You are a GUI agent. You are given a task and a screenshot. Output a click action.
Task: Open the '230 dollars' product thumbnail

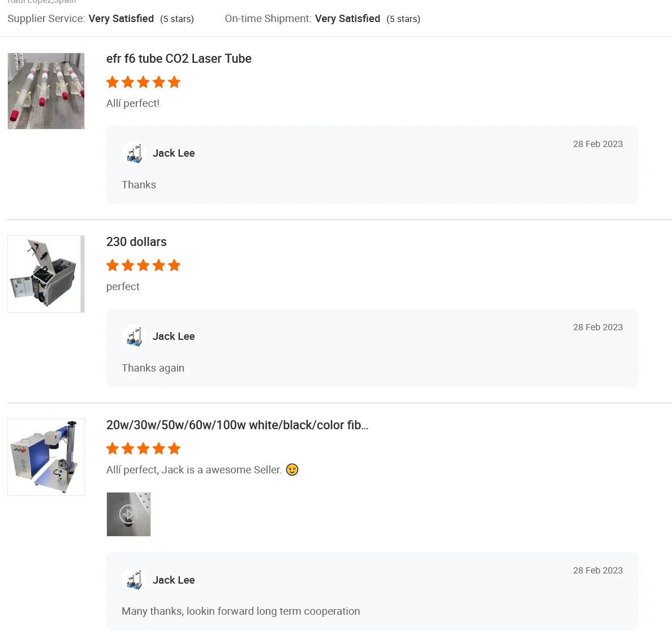tap(46, 274)
